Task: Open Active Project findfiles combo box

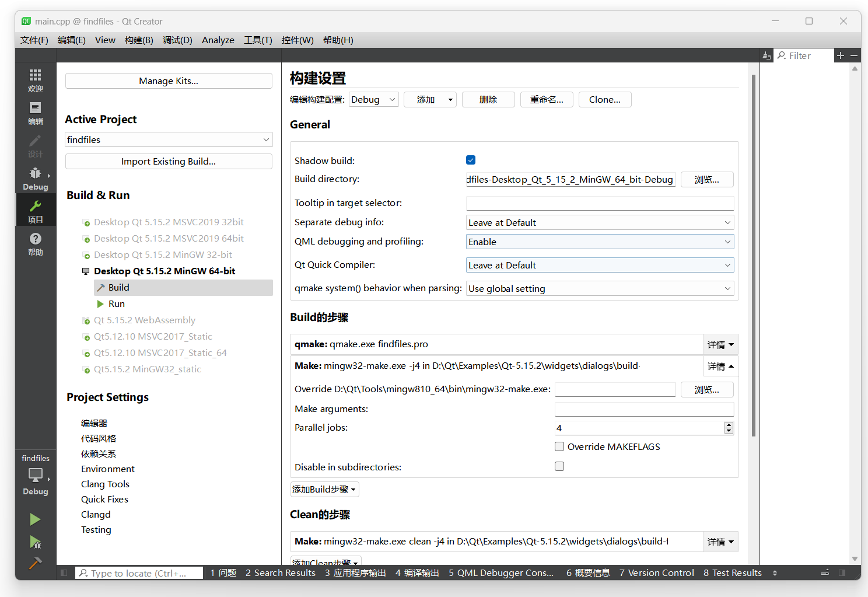Action: (x=169, y=139)
